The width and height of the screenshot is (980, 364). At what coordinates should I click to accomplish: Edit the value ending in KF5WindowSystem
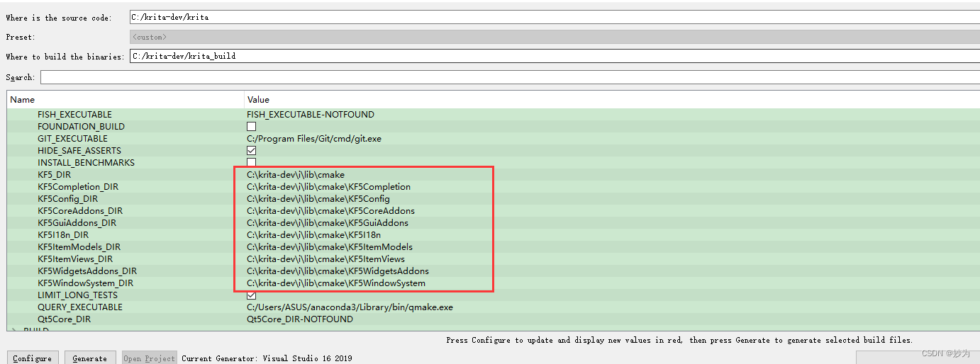click(x=336, y=283)
